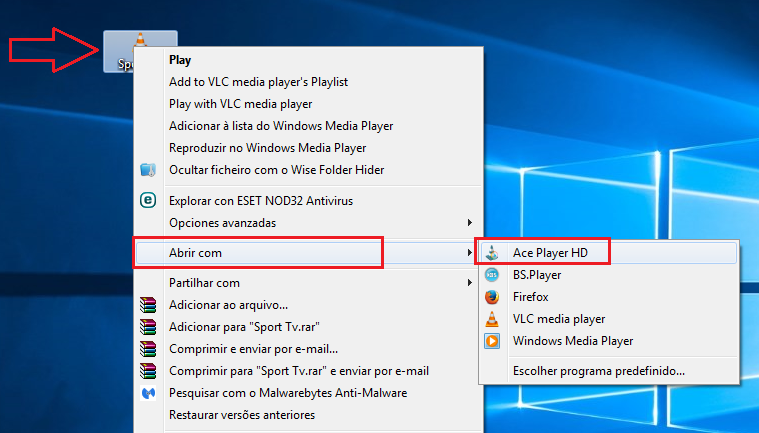The height and width of the screenshot is (433, 759).
Task: Open with BS.Player
Action: point(609,275)
